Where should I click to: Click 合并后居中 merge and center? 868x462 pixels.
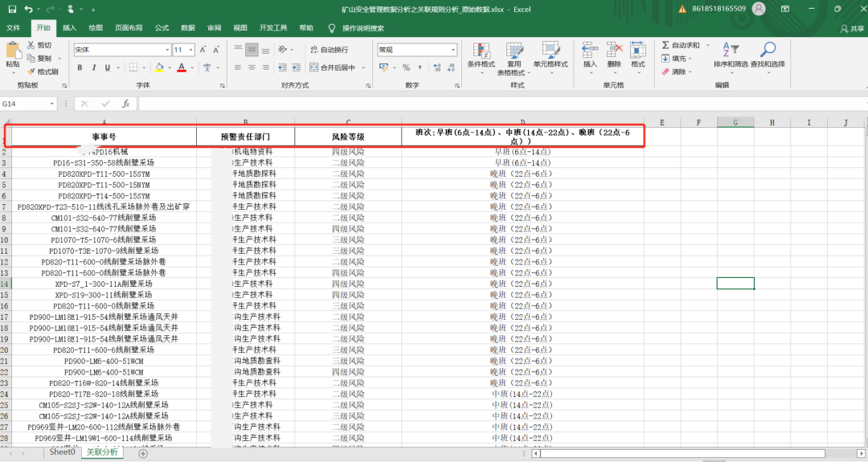(332, 67)
